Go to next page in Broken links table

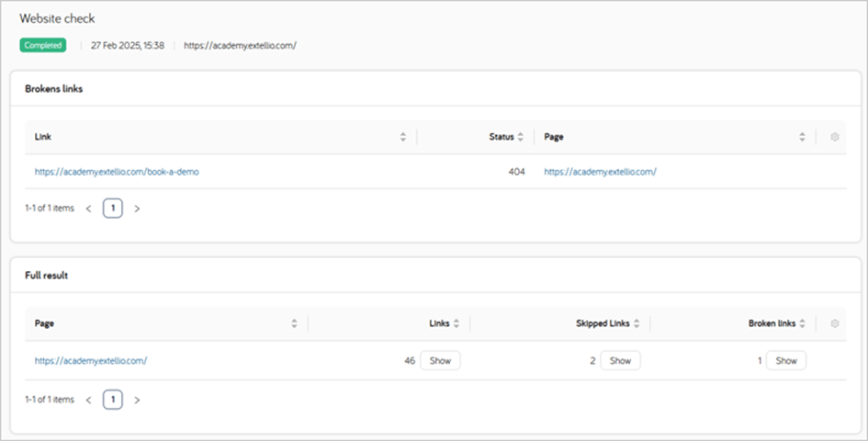pos(137,209)
